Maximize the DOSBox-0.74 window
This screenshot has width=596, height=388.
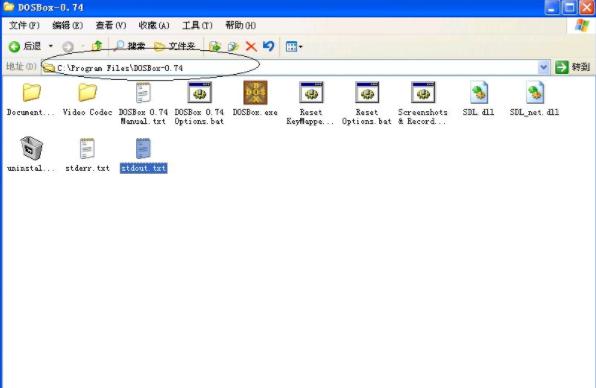tap(569, 7)
